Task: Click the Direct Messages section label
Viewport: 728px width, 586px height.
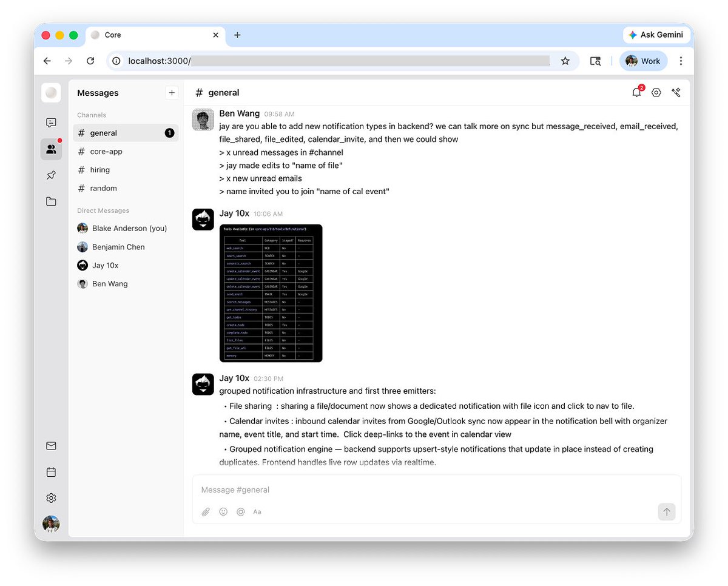Action: [x=103, y=210]
